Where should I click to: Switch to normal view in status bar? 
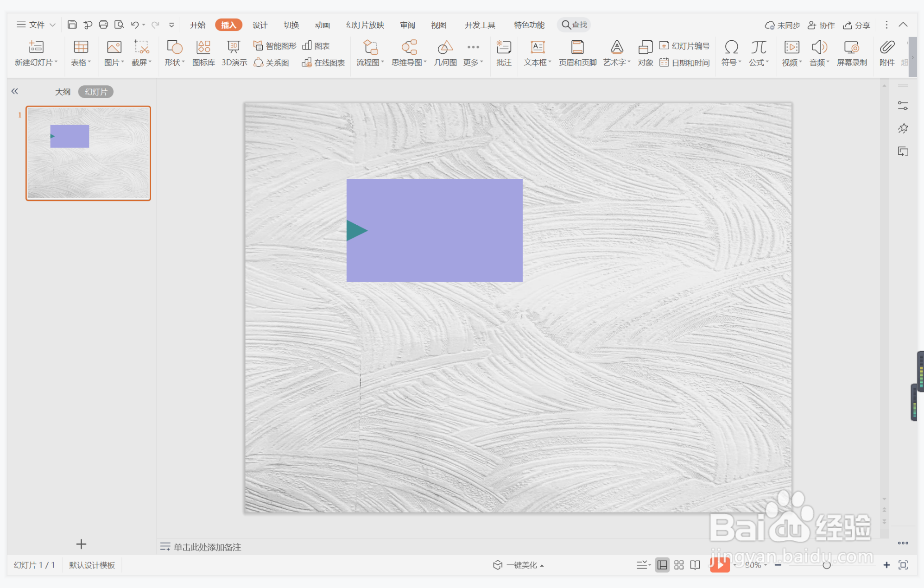click(x=662, y=565)
